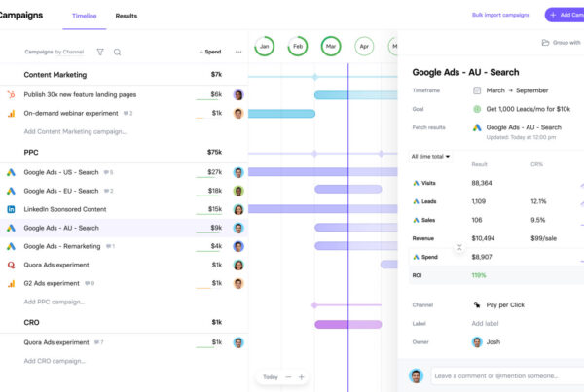The height and width of the screenshot is (392, 584).
Task: Select Google Ads - Remarketing campaign
Action: [62, 246]
